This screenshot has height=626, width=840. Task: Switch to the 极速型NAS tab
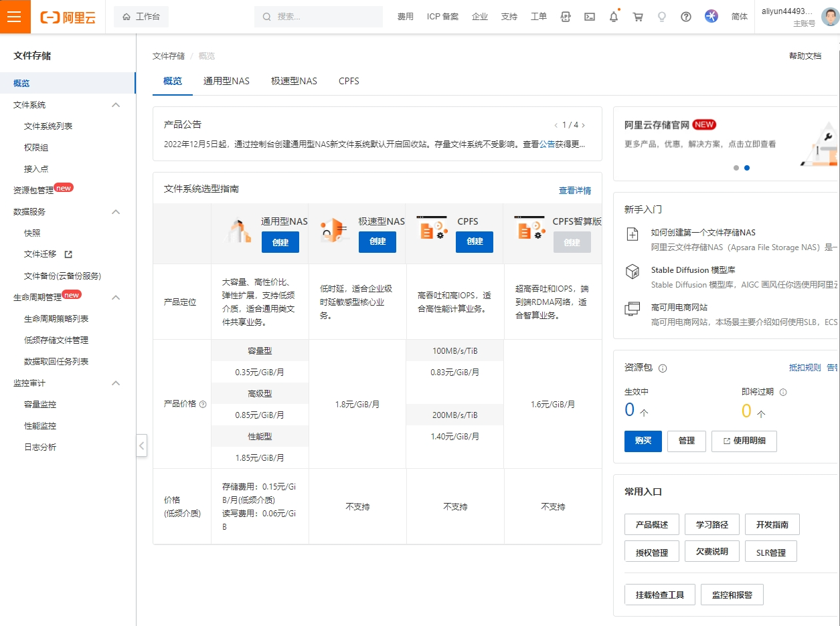click(294, 81)
